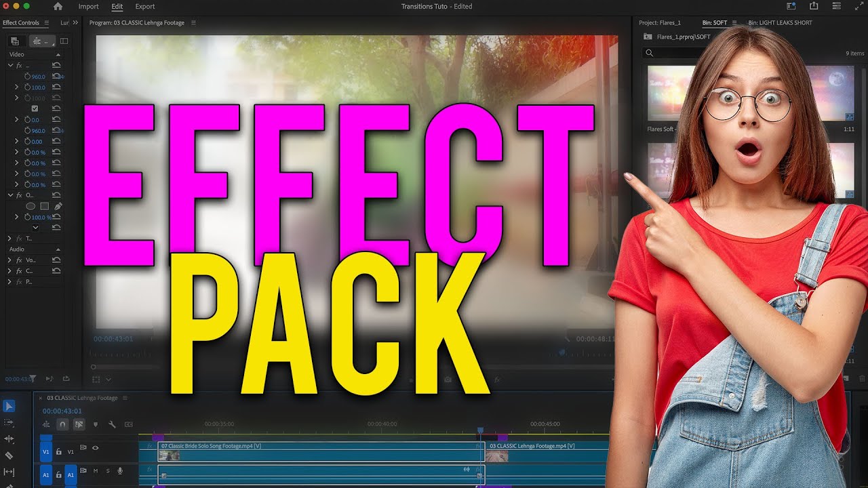Expand the 100.0 scale property
The width and height of the screenshot is (868, 488).
17,87
